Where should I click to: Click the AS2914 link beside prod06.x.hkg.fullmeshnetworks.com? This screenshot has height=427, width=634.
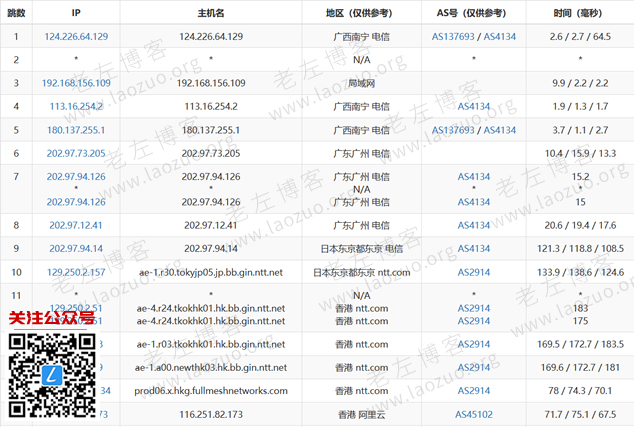coord(473,391)
